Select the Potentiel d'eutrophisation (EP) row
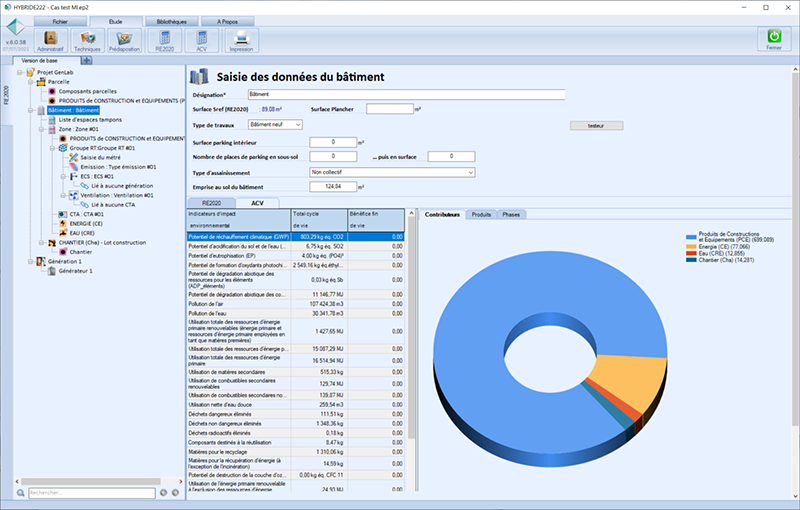This screenshot has width=800, height=510. click(296, 256)
